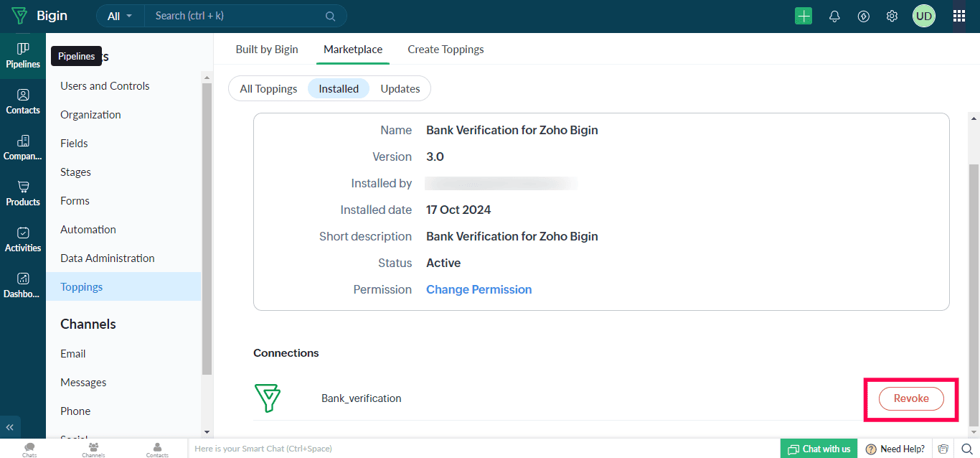Image resolution: width=980 pixels, height=458 pixels.
Task: Click the bottom-right search magnifier
Action: (x=967, y=449)
